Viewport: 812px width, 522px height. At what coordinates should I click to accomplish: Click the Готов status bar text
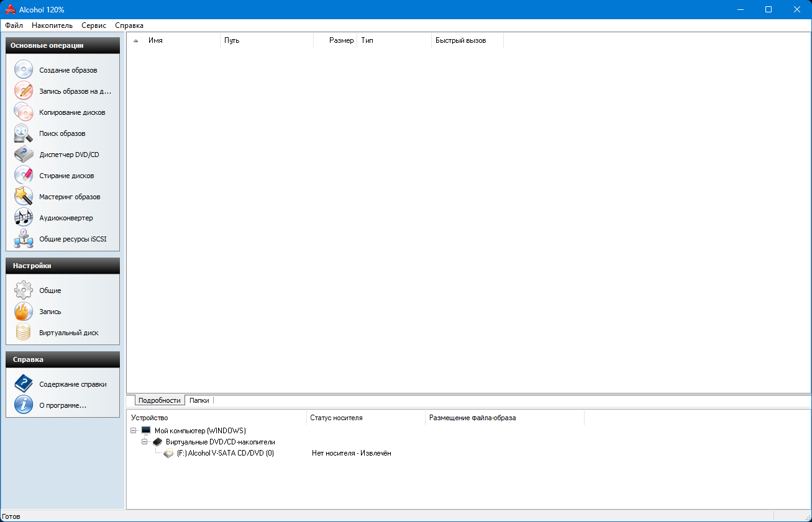[11, 516]
